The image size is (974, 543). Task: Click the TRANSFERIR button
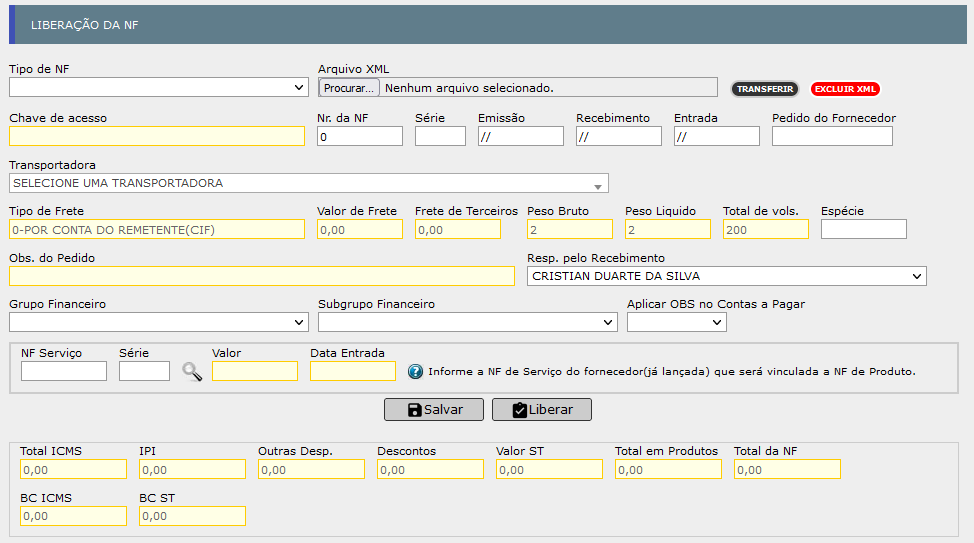(765, 89)
